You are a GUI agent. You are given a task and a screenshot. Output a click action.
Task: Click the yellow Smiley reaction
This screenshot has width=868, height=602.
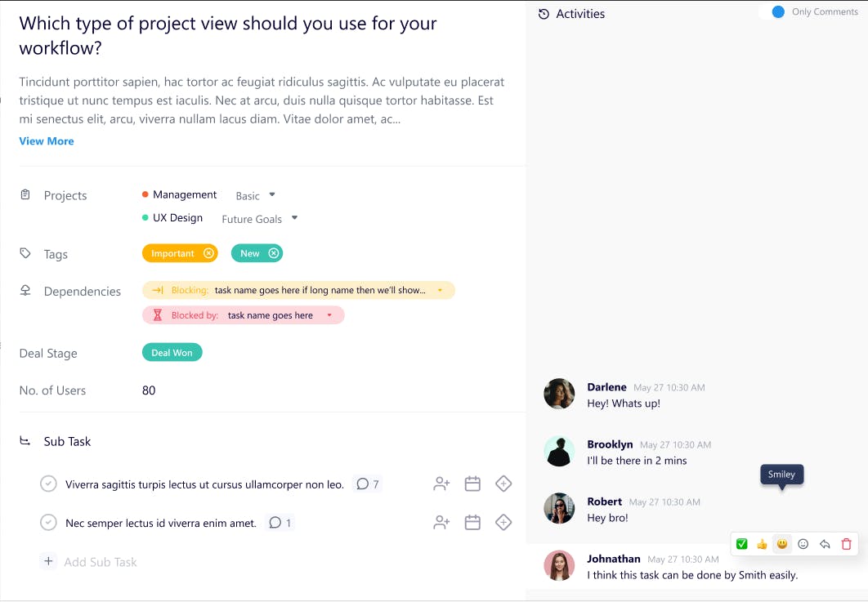coord(782,544)
